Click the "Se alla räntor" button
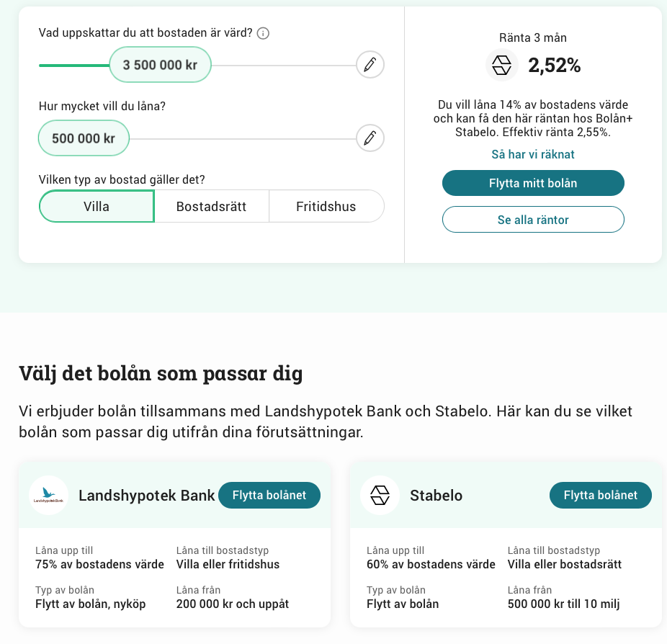Viewport: 667px width, 644px height. coord(533,220)
